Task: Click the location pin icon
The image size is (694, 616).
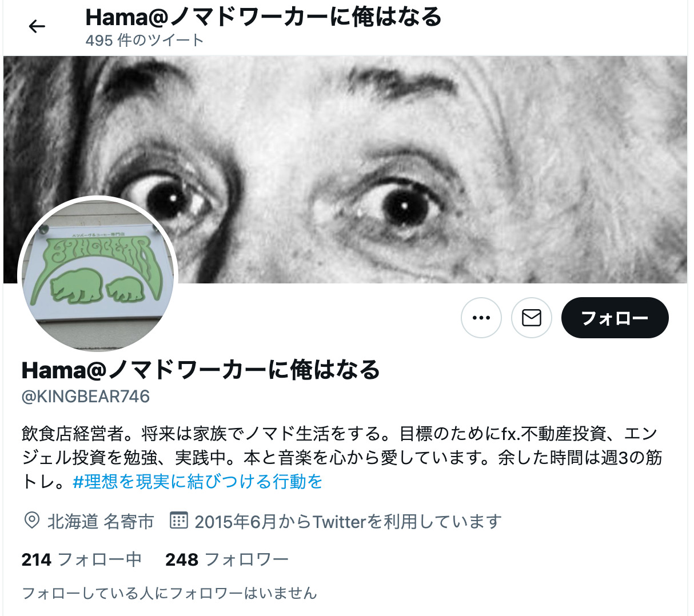Action: point(31,521)
